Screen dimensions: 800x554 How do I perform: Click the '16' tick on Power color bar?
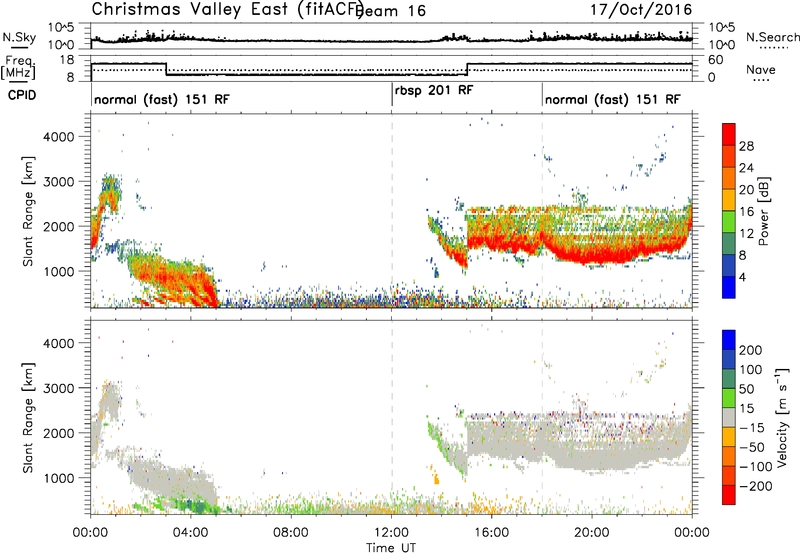pyautogui.click(x=746, y=212)
